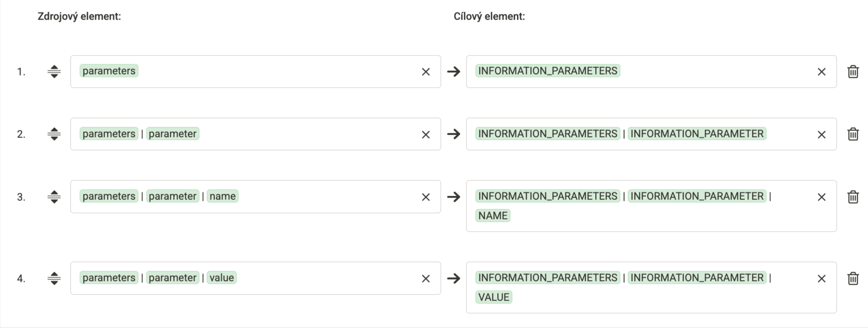The width and height of the screenshot is (868, 328).
Task: Click the reorder handle of row 4
Action: click(54, 279)
